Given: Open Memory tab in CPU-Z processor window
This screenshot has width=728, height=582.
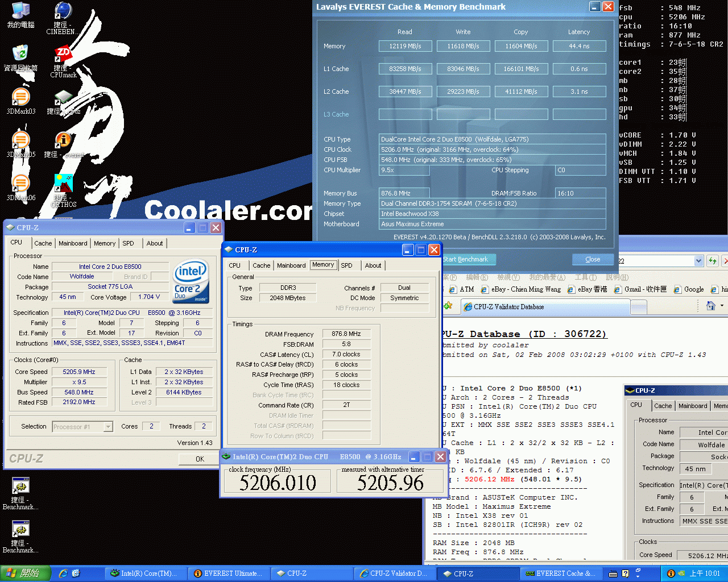Looking at the screenshot, I should pos(105,243).
